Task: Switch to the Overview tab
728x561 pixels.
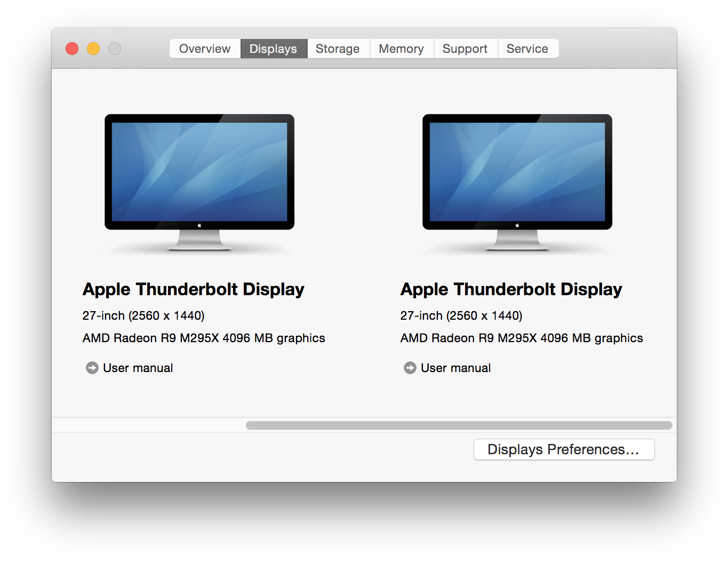Action: pyautogui.click(x=205, y=49)
